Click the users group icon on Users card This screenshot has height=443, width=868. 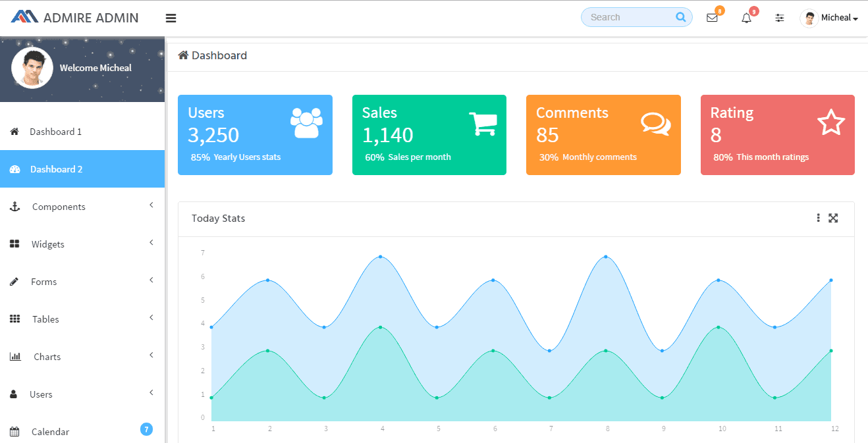click(x=306, y=120)
